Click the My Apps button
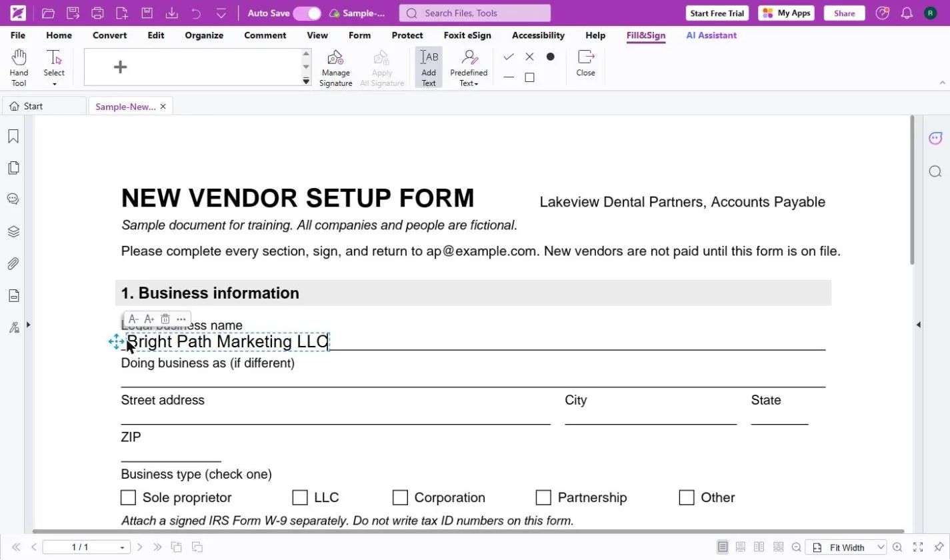This screenshot has height=560, width=950. pyautogui.click(x=786, y=13)
